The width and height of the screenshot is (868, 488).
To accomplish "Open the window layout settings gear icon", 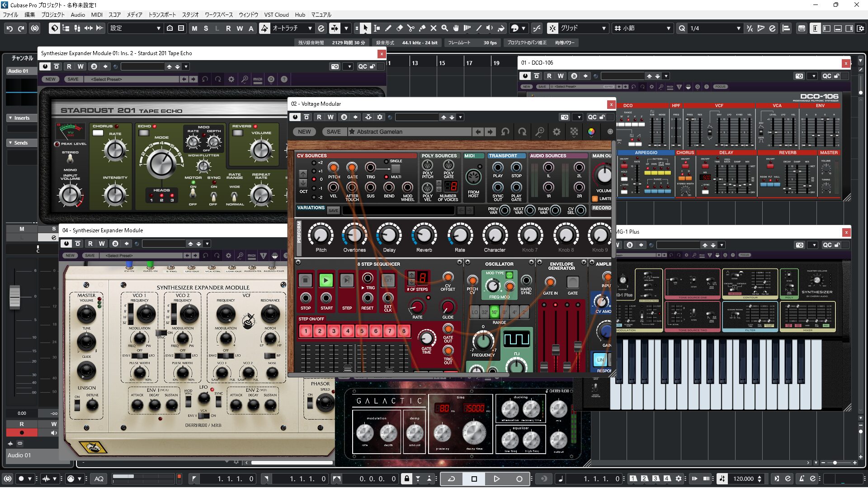I will pos(860,28).
